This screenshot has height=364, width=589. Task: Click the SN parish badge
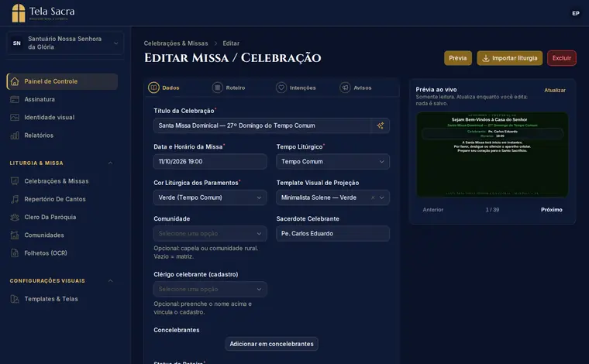(x=17, y=43)
